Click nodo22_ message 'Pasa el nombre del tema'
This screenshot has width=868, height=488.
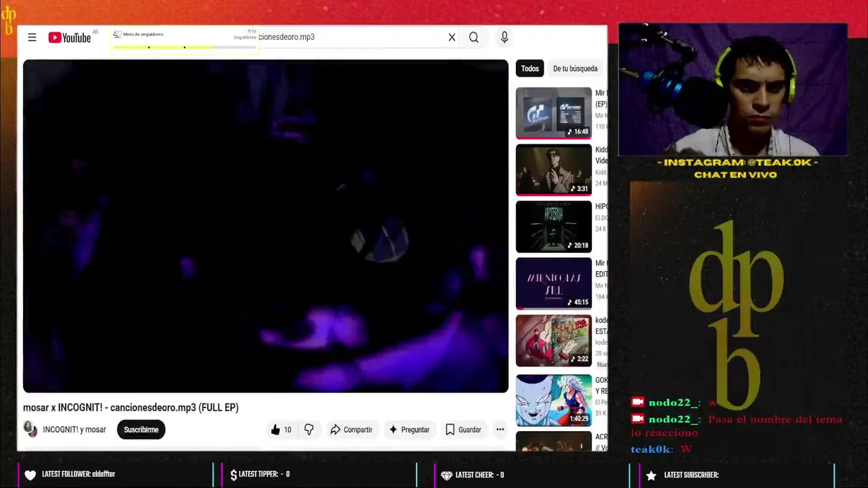[x=737, y=426]
